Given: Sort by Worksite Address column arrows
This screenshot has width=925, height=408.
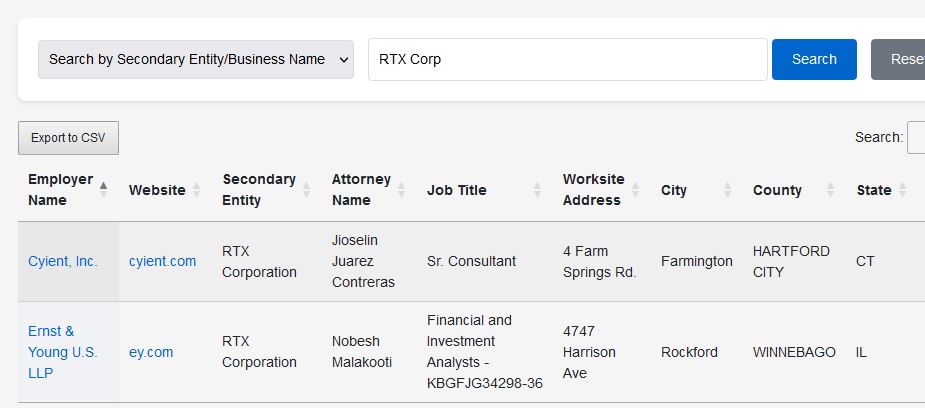Looking at the screenshot, I should click(635, 190).
